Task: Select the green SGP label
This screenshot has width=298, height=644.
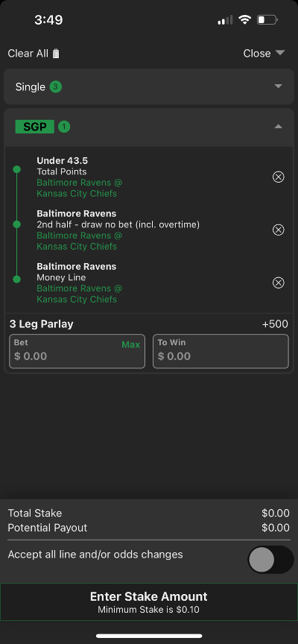Action: [x=35, y=127]
